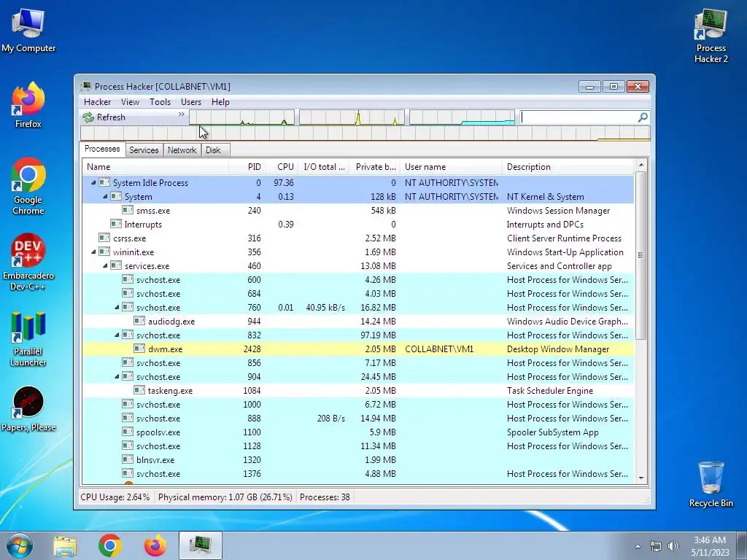747x560 pixels.
Task: Open the Users menu
Action: [x=190, y=102]
